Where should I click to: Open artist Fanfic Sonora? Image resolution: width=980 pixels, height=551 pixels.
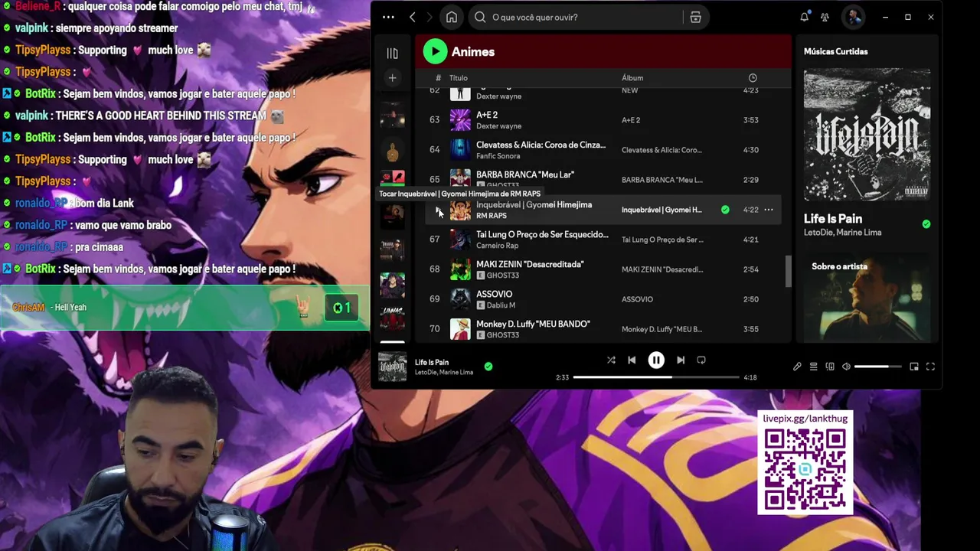[498, 156]
